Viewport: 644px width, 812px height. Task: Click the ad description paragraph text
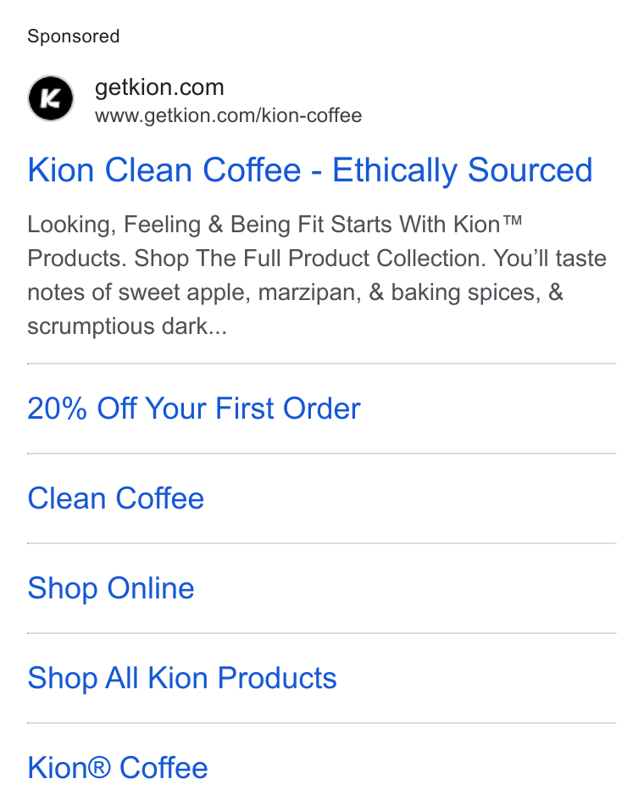click(317, 275)
